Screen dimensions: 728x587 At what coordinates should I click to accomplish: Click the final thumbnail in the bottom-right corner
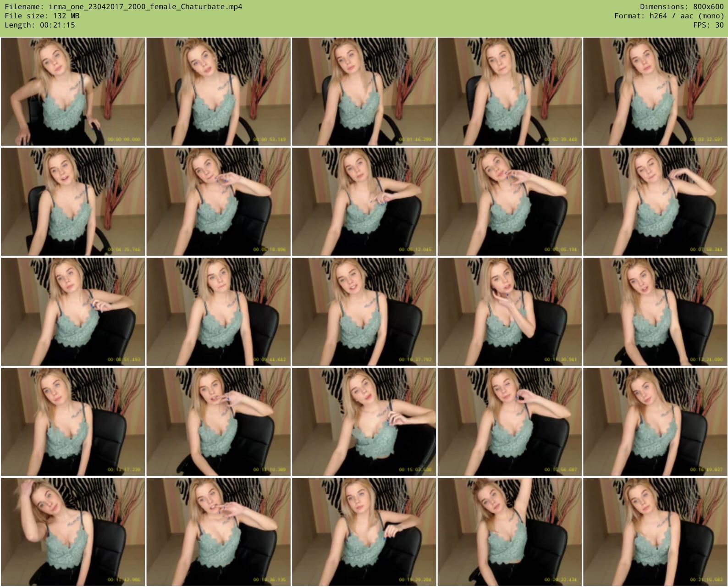[655, 532]
